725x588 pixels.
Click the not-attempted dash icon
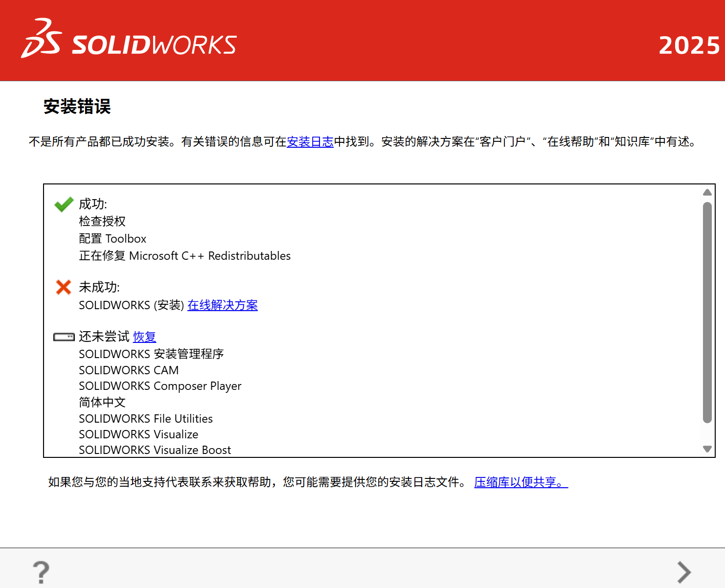pos(64,337)
